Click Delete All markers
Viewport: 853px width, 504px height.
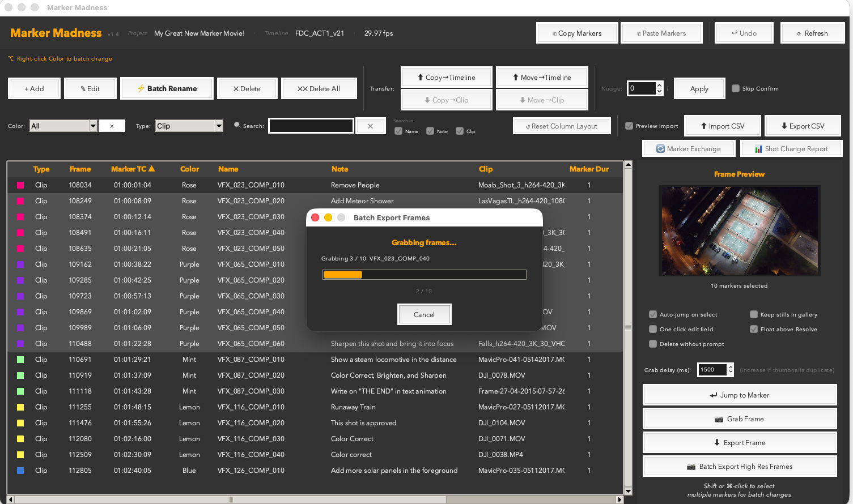click(319, 88)
